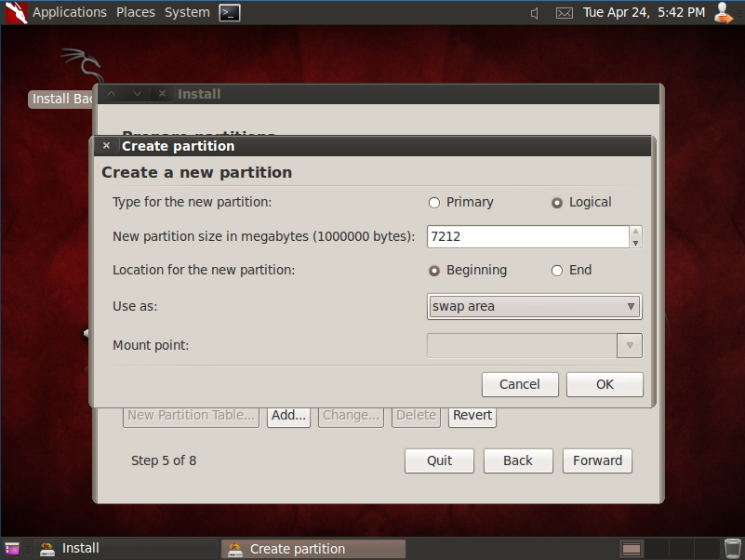This screenshot has width=745, height=560.
Task: Click the Install application icon in taskbar
Action: coord(46,548)
